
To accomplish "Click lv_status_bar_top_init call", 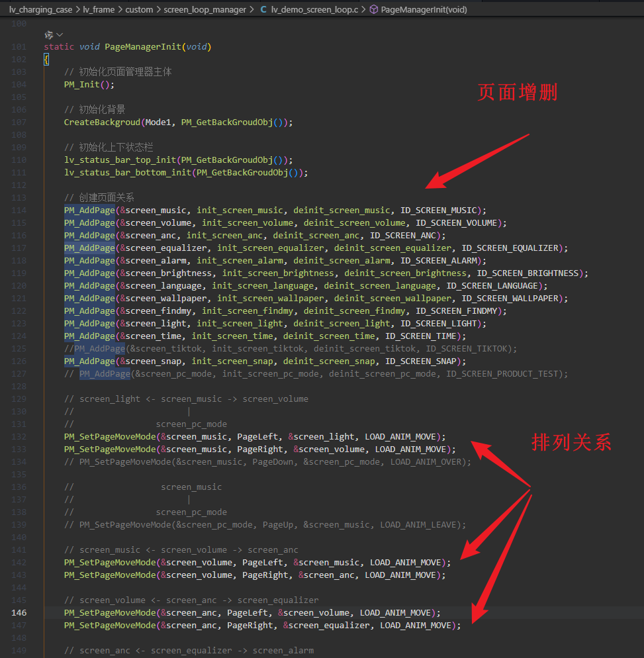I will click(x=120, y=160).
